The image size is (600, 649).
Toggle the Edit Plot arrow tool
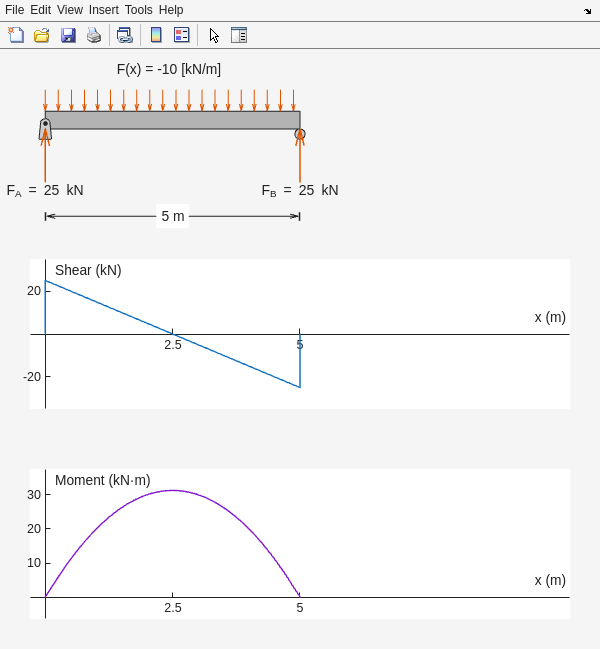click(x=214, y=35)
